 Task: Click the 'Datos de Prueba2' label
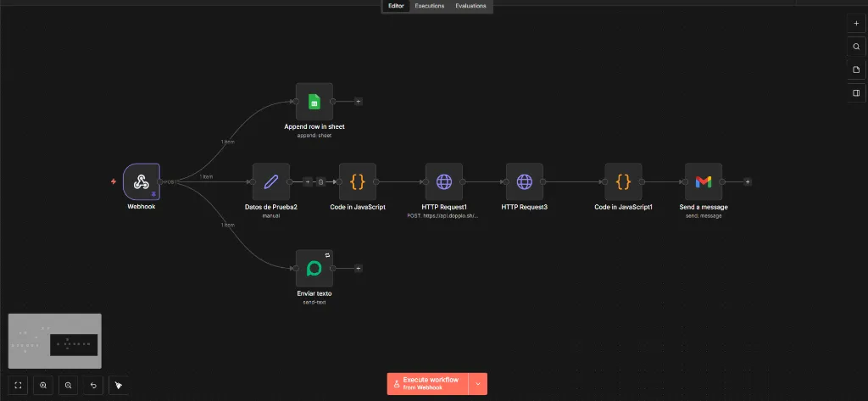point(271,207)
